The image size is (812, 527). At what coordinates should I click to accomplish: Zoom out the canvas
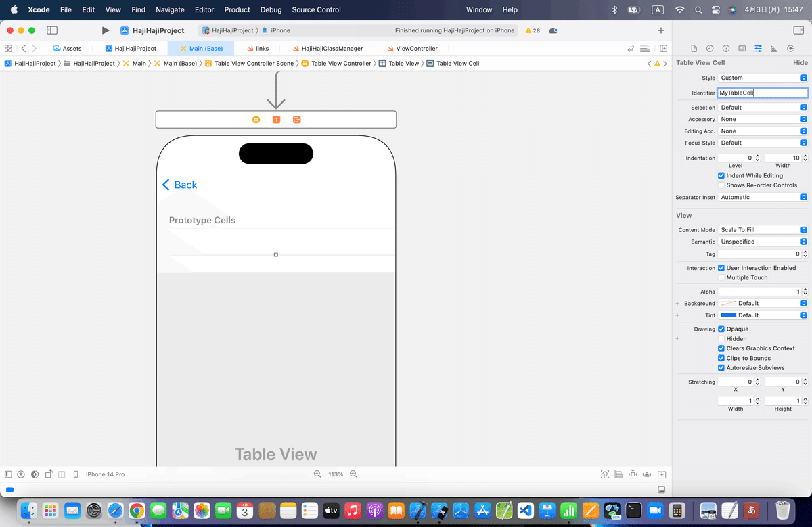[317, 474]
